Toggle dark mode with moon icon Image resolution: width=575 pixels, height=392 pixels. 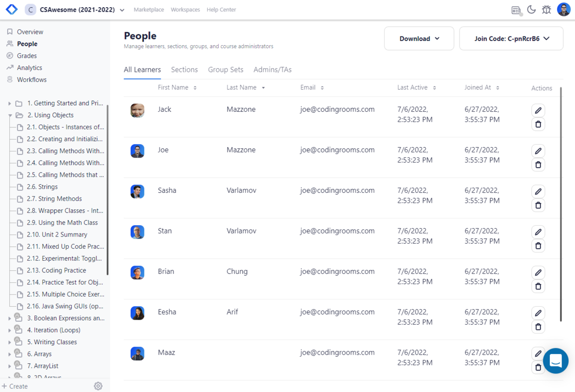(x=531, y=10)
